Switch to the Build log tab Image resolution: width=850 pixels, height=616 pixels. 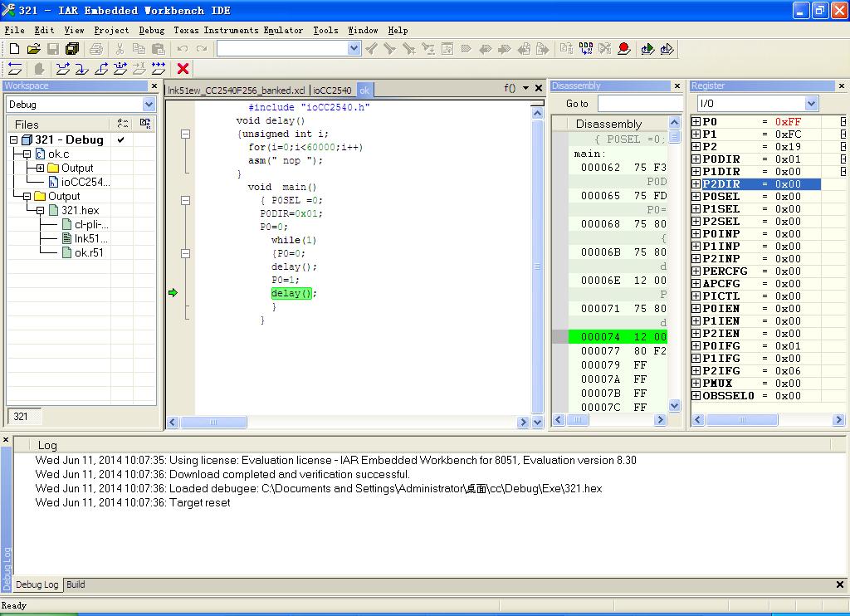click(x=76, y=584)
